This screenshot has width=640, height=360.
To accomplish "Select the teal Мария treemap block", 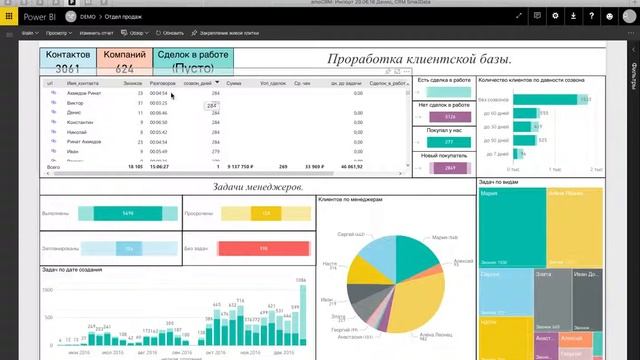I will [512, 227].
